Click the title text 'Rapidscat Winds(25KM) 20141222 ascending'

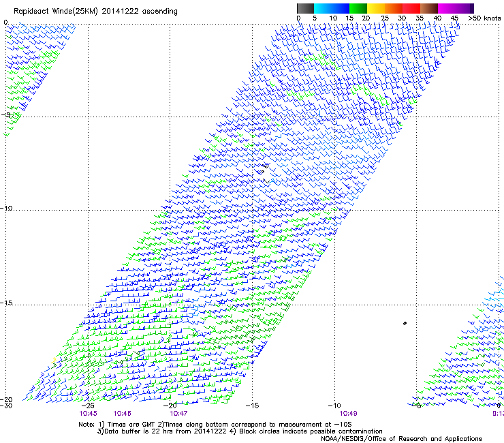coord(95,11)
